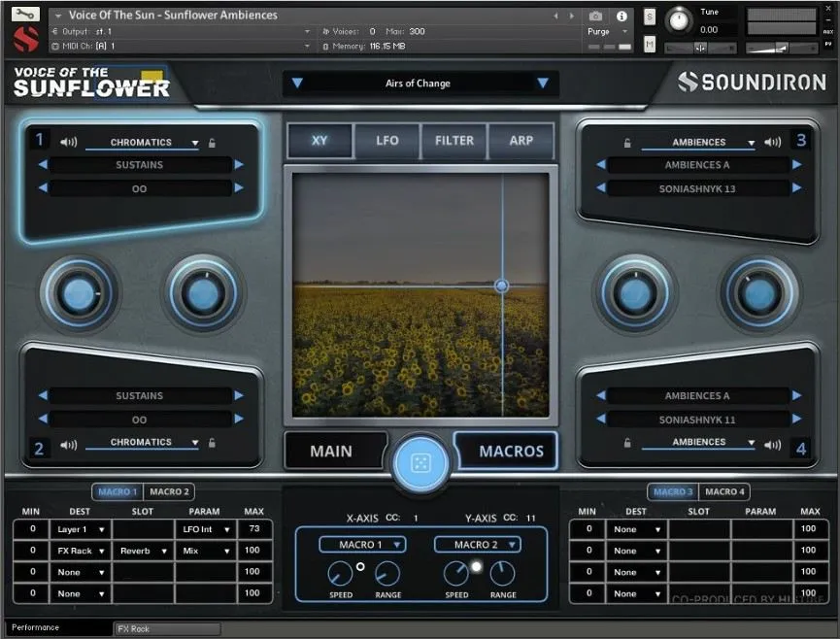
Task: Click right arrow beside layer 2 OO
Action: pyautogui.click(x=239, y=419)
